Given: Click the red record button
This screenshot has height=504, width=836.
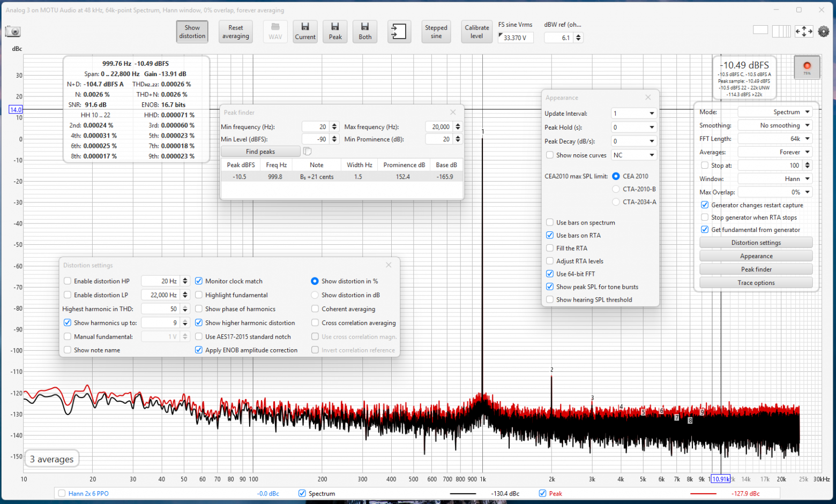Looking at the screenshot, I should (807, 67).
